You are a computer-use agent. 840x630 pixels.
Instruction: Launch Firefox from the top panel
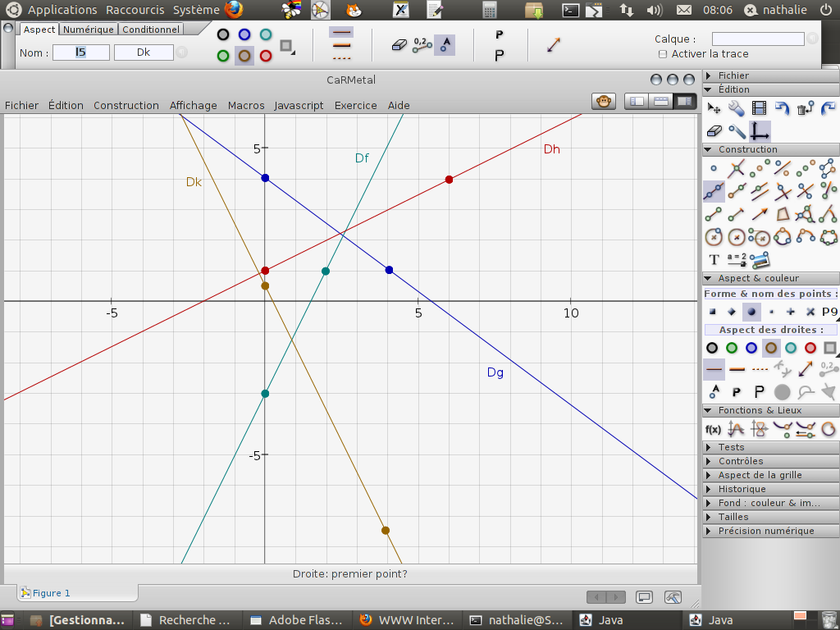234,10
